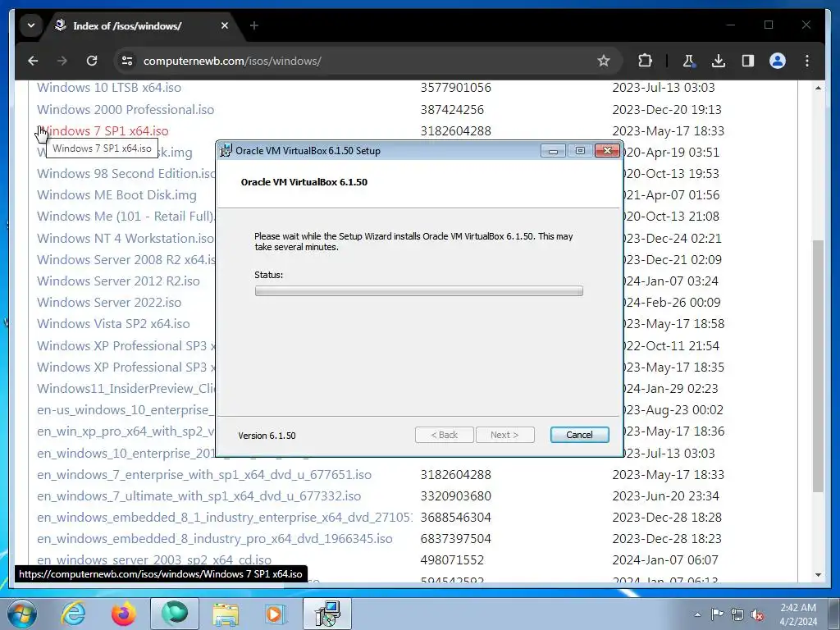
Task: Click file size 387424256
Action: 452,109
